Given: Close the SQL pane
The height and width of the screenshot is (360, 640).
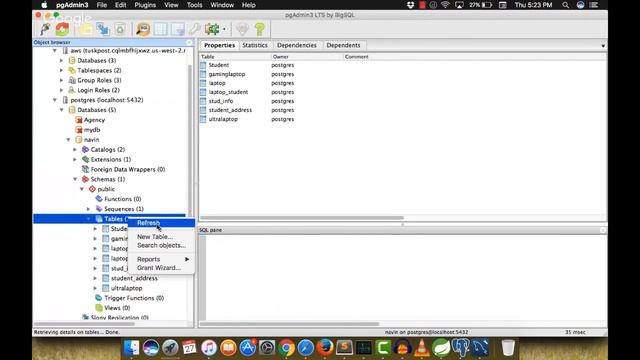Looking at the screenshot, I should (603, 230).
